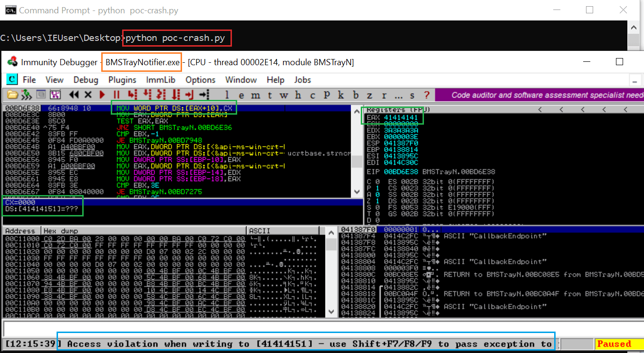Click the red Run program arrow
The image size is (644, 353).
pos(102,95)
